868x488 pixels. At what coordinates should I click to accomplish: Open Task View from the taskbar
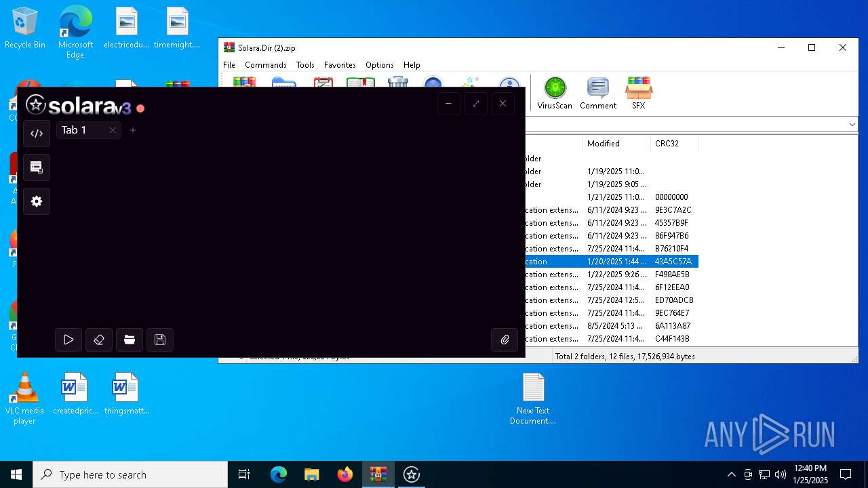tap(244, 474)
